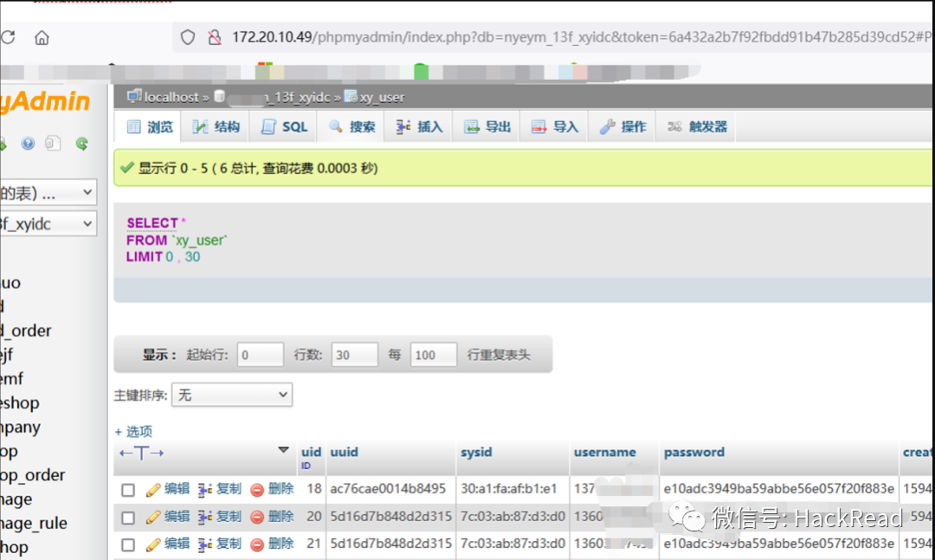Viewport: 935px width, 560px height.
Task: Open the 导入 import tab
Action: (555, 126)
